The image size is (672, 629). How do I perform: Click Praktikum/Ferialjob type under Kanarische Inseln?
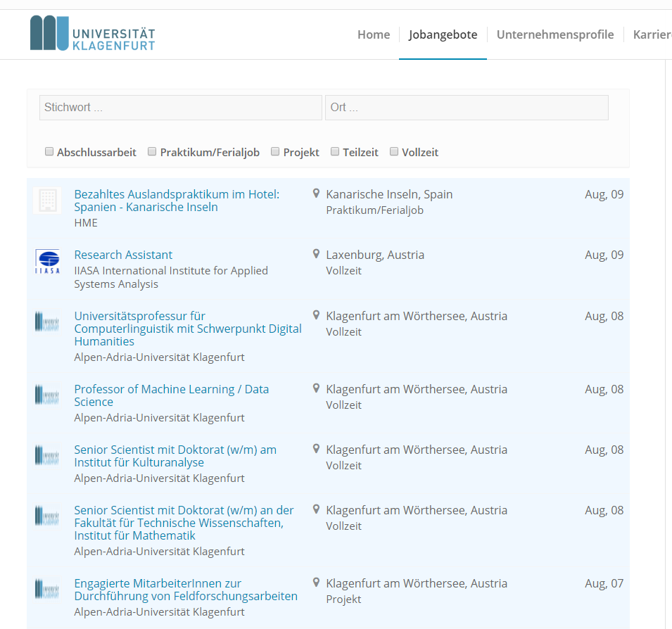pos(374,210)
